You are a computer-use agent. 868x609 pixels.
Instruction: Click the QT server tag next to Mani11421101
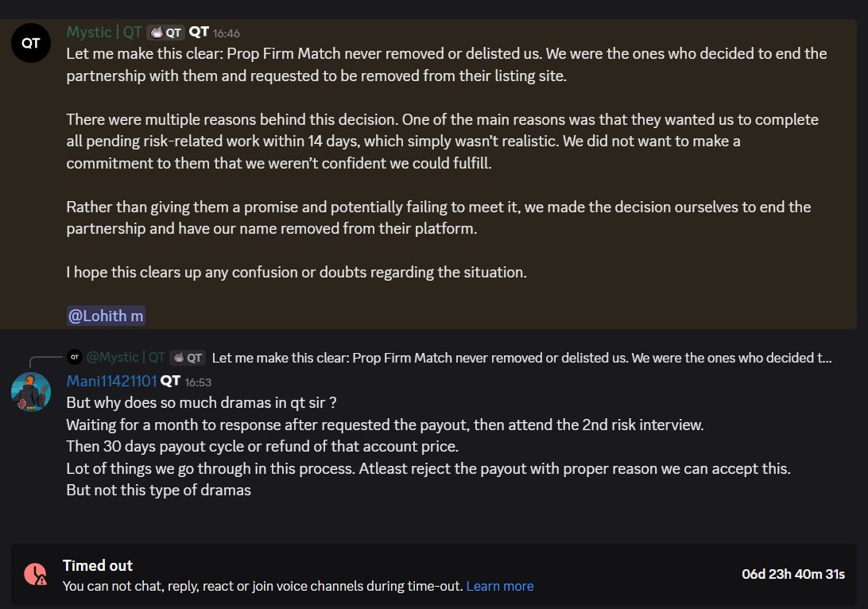coord(170,381)
